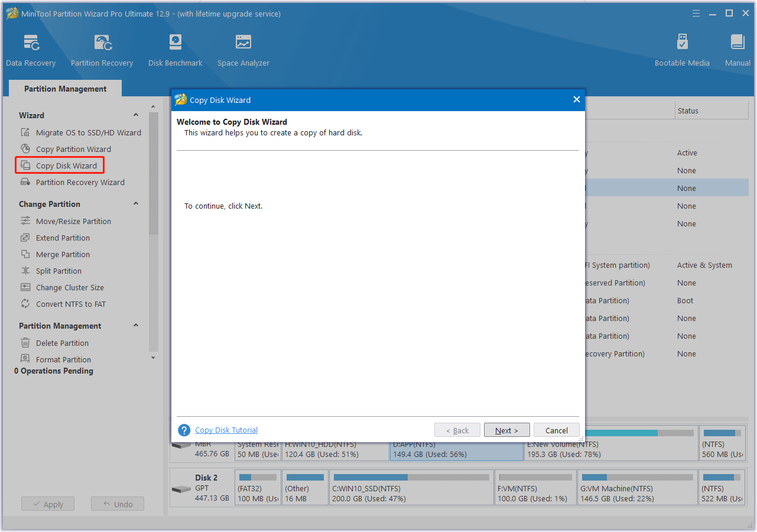Select the C:WIN10_SSD(NTFS) partition block
This screenshot has width=757, height=532.
pos(411,487)
